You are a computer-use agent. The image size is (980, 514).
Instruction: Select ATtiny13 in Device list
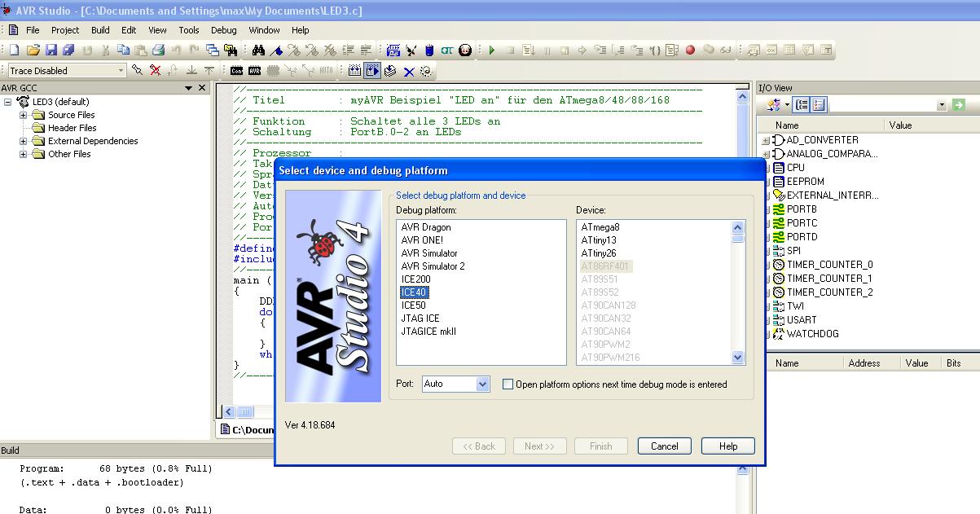(x=599, y=240)
